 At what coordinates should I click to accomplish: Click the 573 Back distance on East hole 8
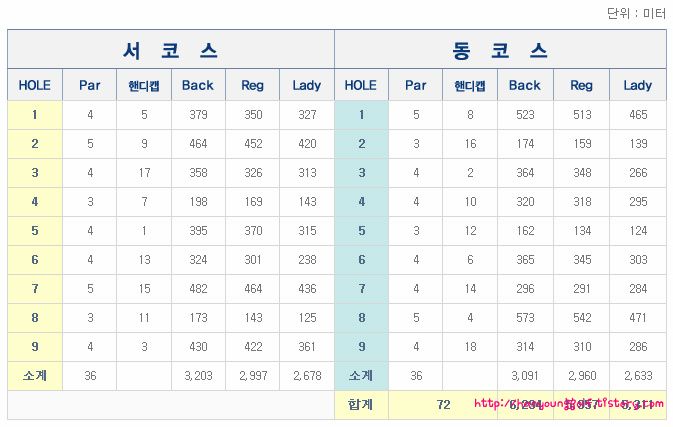point(525,318)
